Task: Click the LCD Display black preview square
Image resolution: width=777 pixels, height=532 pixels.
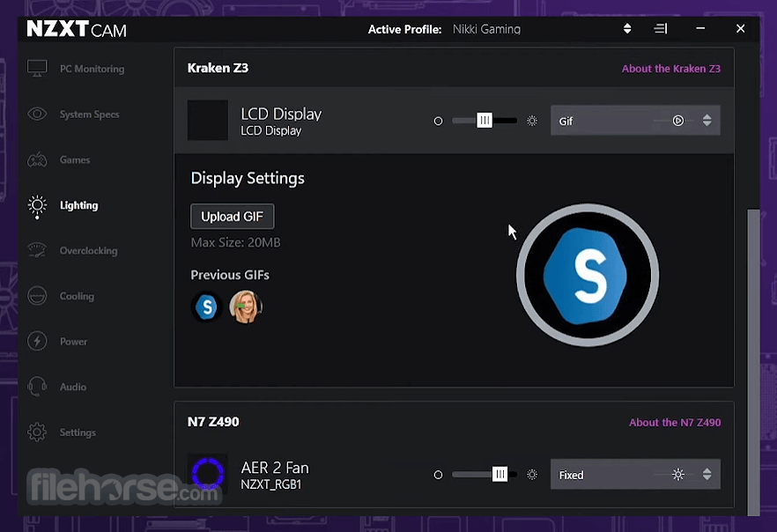Action: [x=208, y=121]
